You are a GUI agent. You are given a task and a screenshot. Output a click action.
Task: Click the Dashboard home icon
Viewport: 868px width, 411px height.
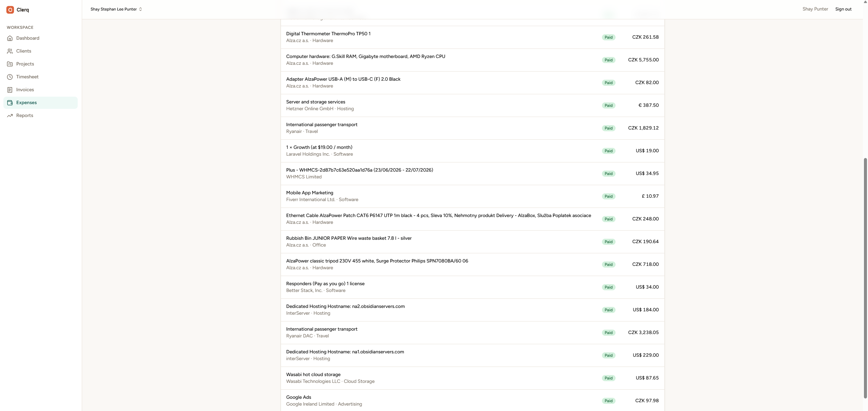[10, 38]
